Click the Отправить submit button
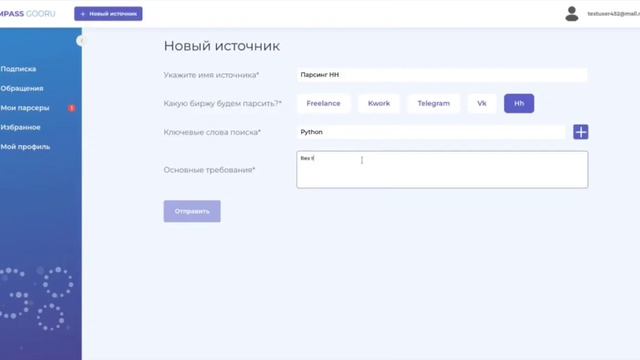This screenshot has height=360, width=640. (192, 211)
